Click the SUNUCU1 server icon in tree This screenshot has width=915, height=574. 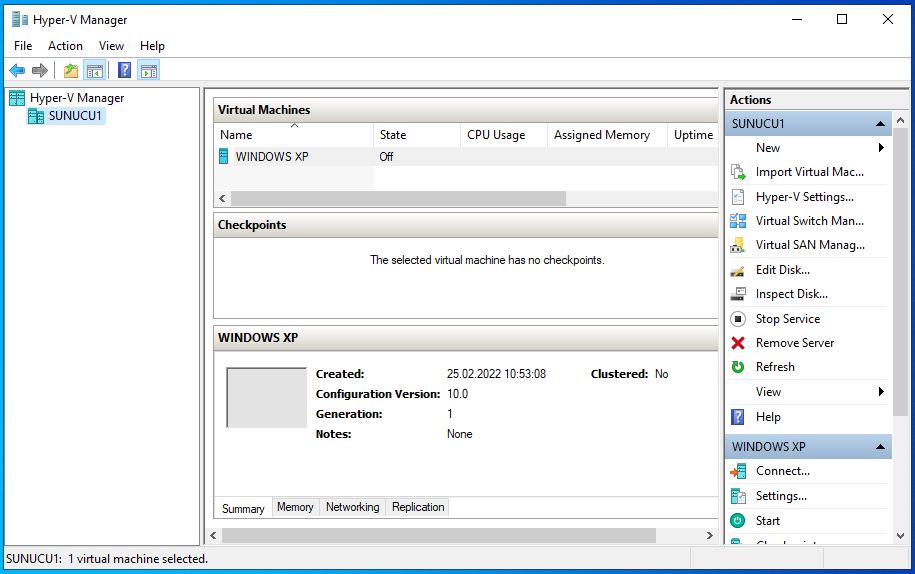36,116
